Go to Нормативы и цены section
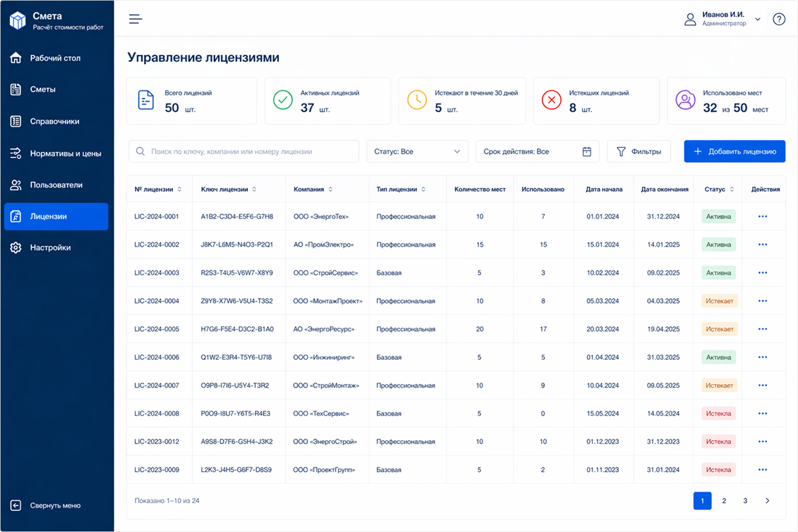Viewport: 798px width, 532px height. tap(65, 154)
